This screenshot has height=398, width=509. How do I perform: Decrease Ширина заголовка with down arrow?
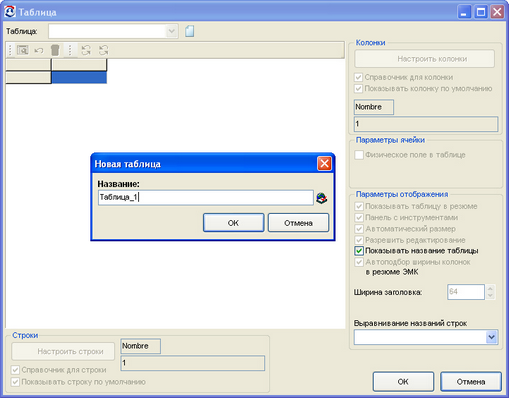490,296
